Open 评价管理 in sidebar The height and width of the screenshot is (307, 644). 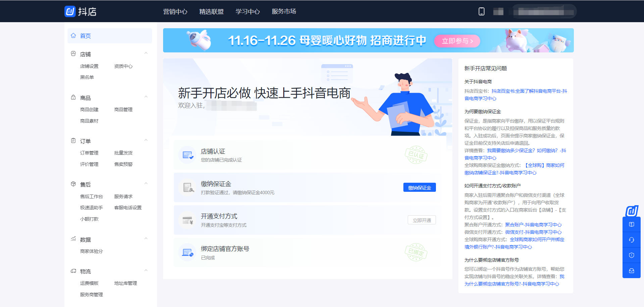coord(89,164)
